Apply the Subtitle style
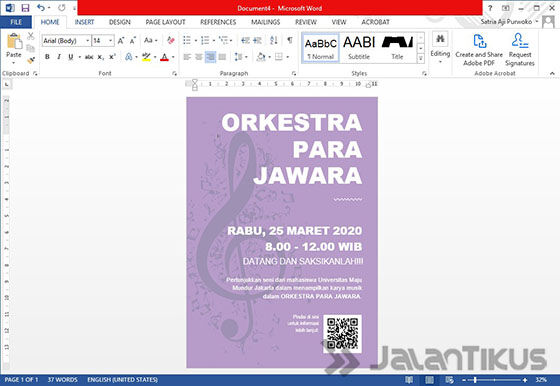The height and width of the screenshot is (386, 560). 359,48
